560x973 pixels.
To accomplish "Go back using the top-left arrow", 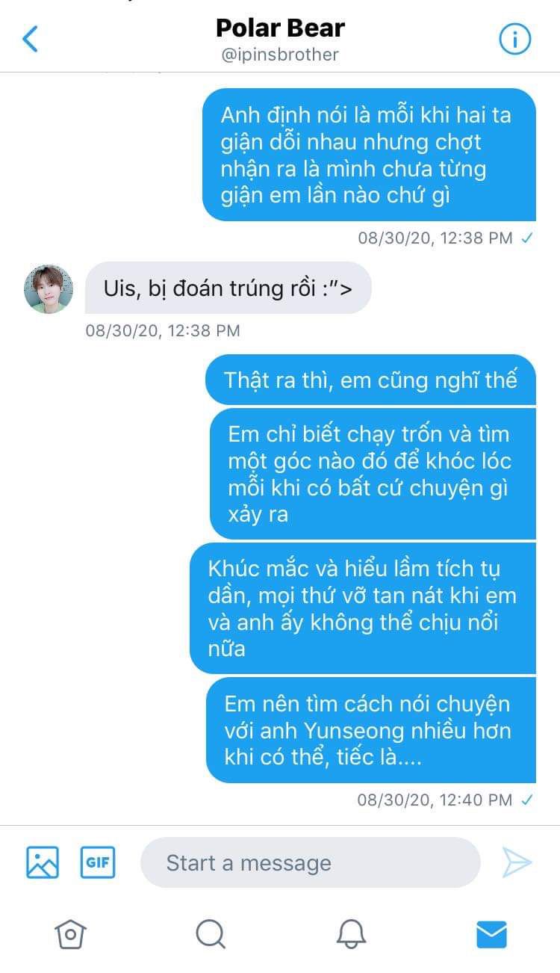I will pos(30,39).
